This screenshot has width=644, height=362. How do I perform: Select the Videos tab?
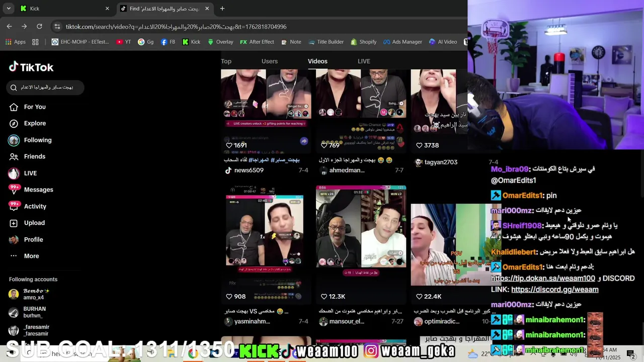pos(317,61)
